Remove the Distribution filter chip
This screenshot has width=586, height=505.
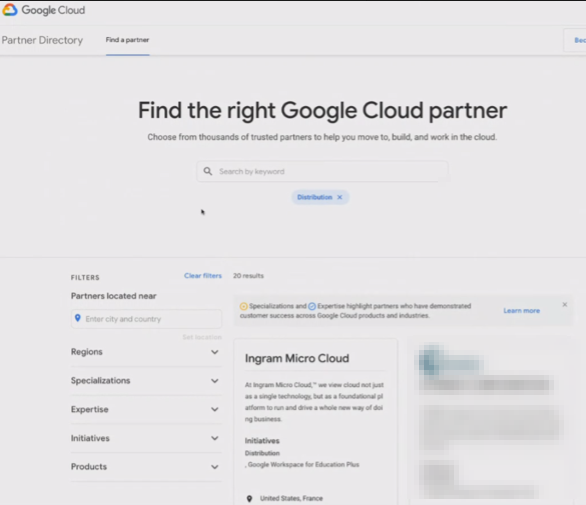click(340, 197)
